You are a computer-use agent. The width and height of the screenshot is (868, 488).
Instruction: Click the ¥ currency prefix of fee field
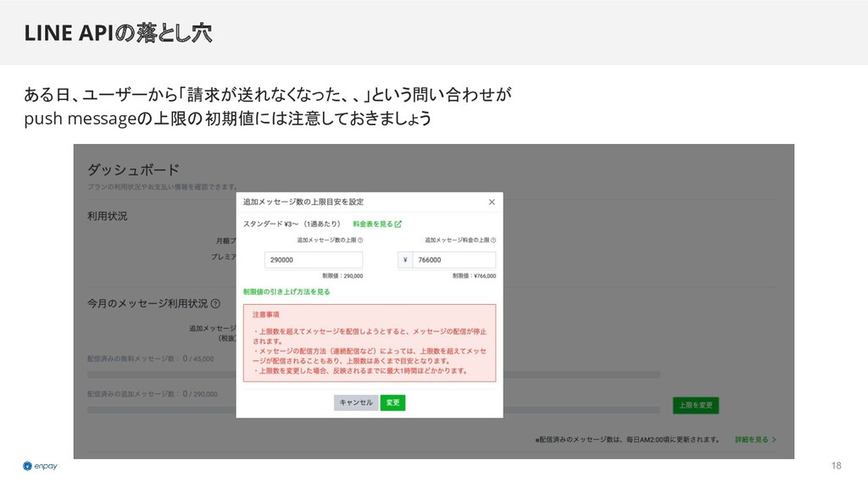pyautogui.click(x=405, y=260)
